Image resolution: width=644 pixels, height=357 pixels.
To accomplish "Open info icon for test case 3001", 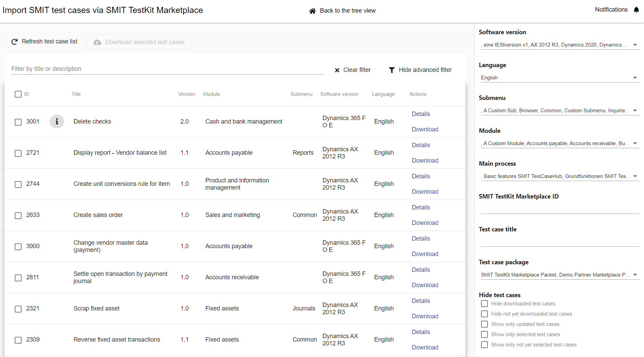I will (x=57, y=122).
